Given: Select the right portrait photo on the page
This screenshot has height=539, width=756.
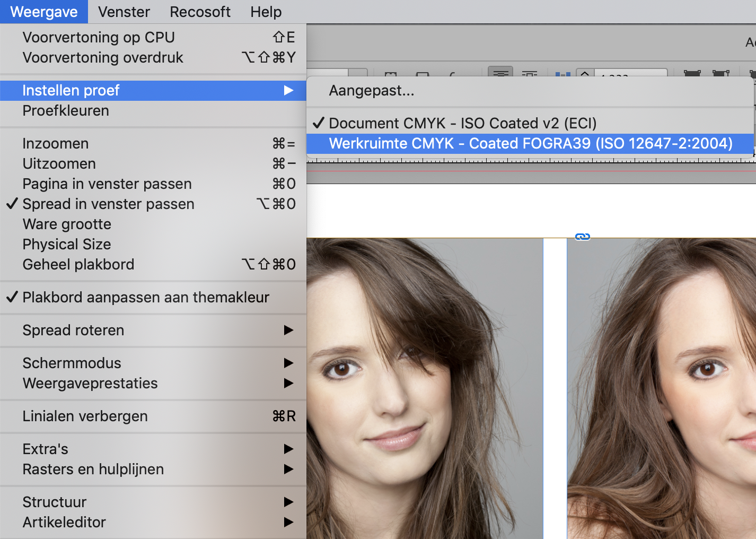Looking at the screenshot, I should (662, 388).
